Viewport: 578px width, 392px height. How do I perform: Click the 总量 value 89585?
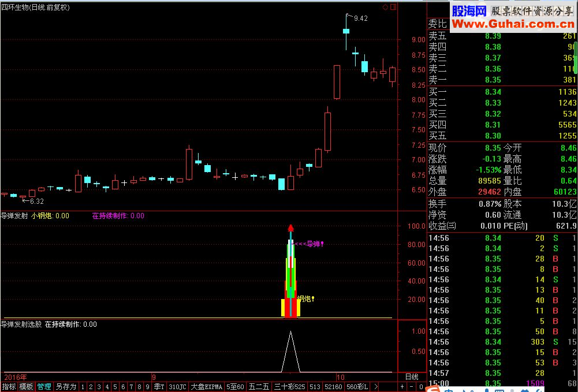[490, 181]
